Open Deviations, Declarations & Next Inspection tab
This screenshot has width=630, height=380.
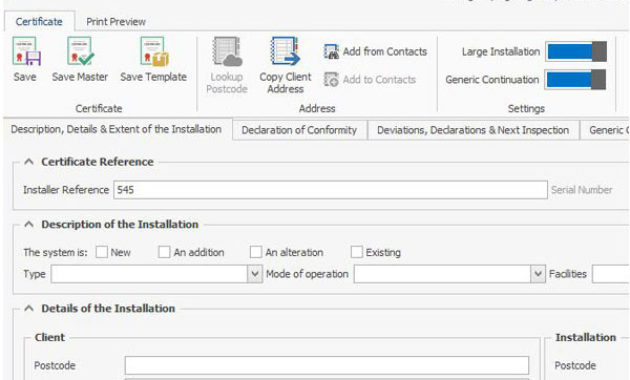pos(473,130)
